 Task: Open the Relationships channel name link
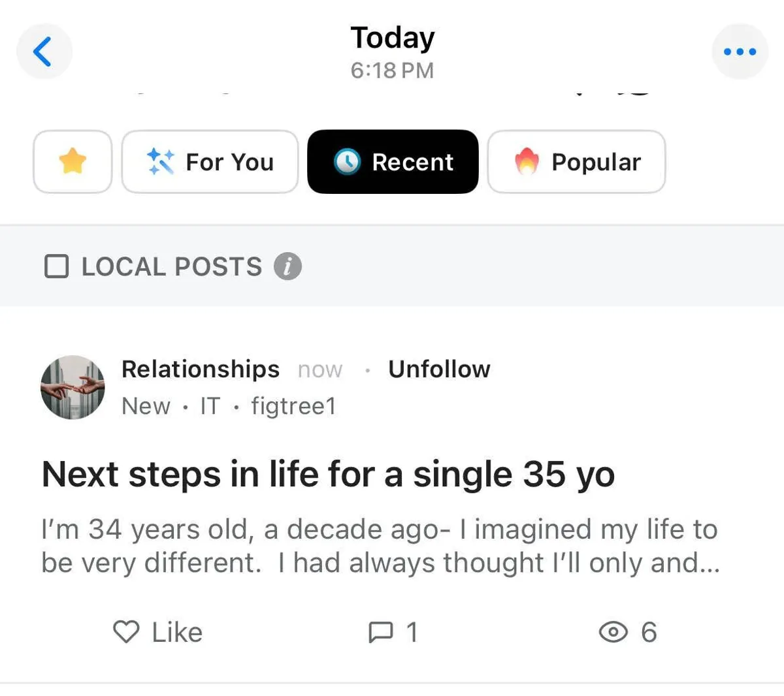pyautogui.click(x=201, y=369)
